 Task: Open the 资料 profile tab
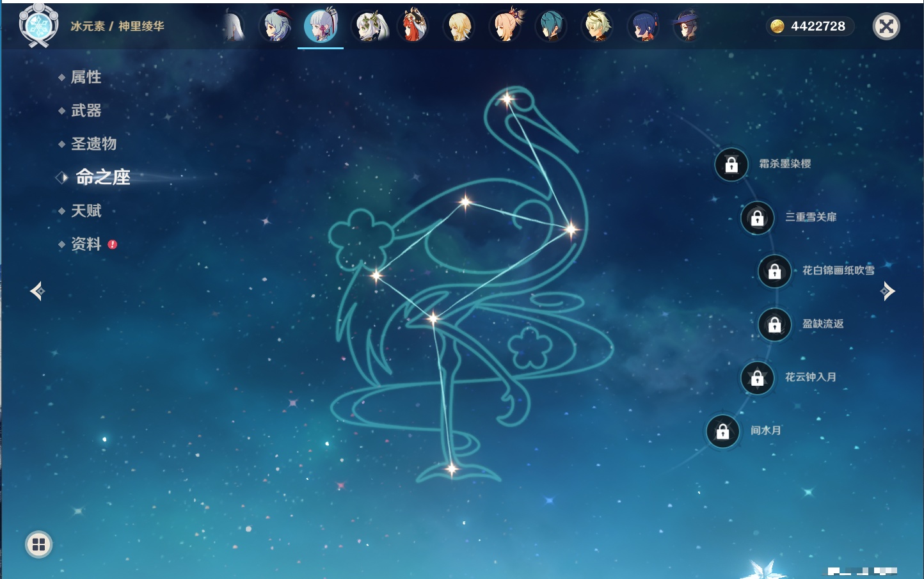point(86,244)
